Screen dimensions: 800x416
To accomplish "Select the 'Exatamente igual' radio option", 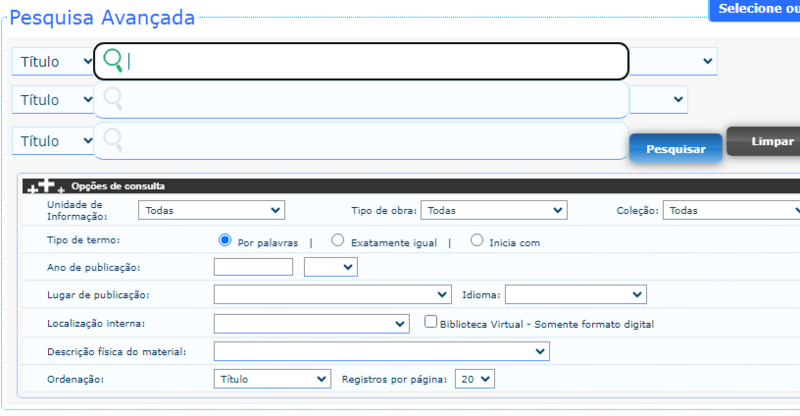I will point(338,241).
